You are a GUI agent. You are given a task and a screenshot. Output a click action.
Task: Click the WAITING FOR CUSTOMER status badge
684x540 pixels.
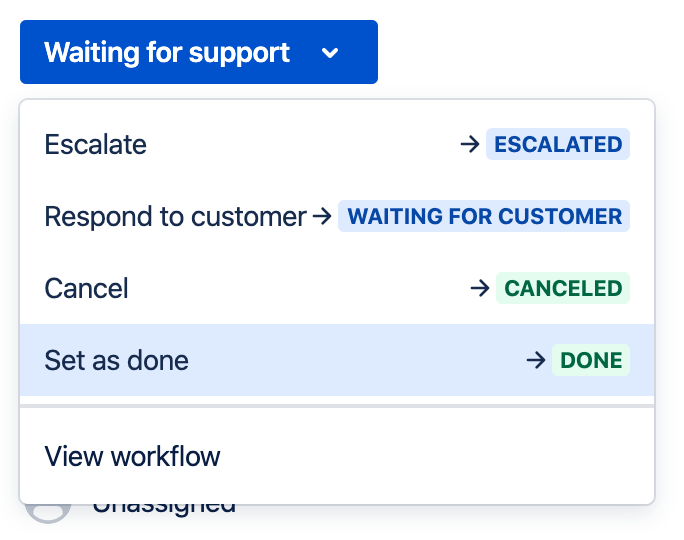pos(484,216)
